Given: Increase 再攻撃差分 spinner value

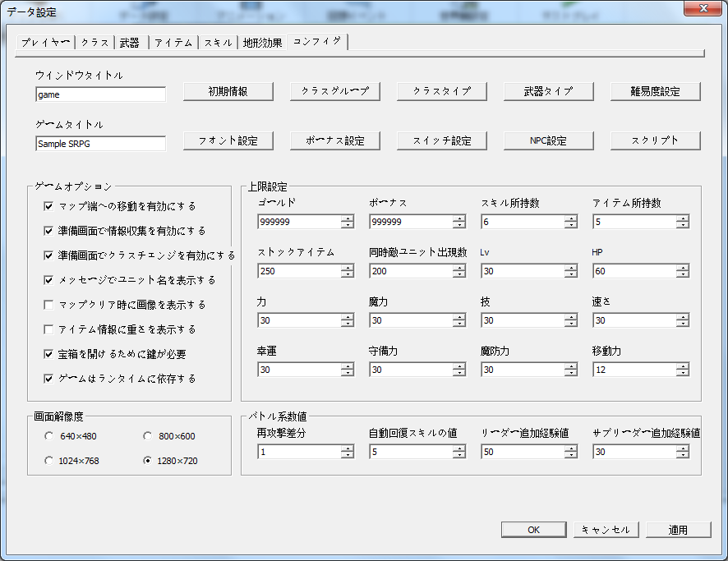Looking at the screenshot, I should pyautogui.click(x=348, y=448).
